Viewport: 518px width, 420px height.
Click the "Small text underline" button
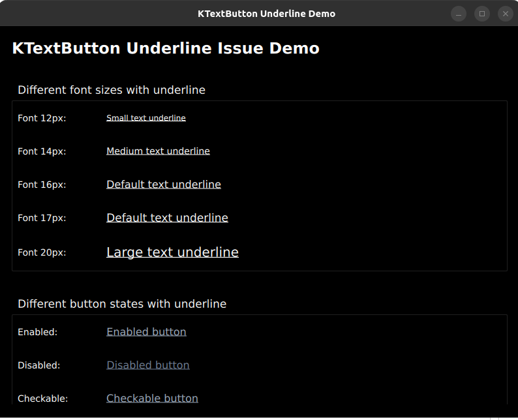click(x=145, y=118)
